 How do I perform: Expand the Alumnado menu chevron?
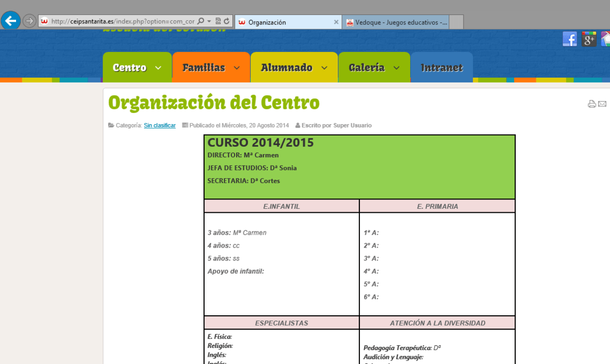(324, 68)
